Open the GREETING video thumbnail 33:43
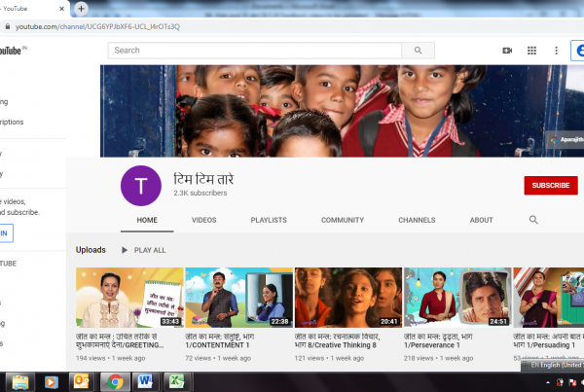The width and height of the screenshot is (584, 392). pyautogui.click(x=129, y=298)
